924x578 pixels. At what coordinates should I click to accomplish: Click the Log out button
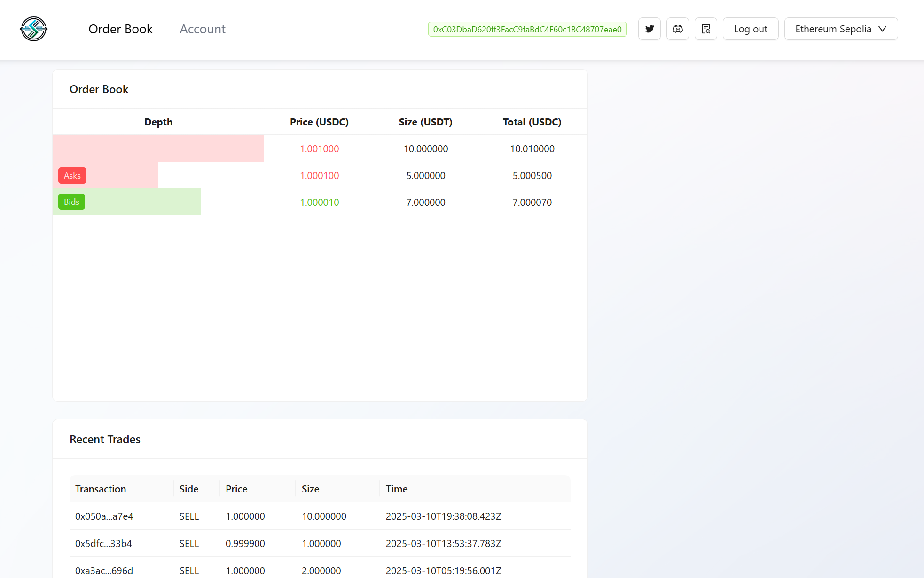point(751,29)
